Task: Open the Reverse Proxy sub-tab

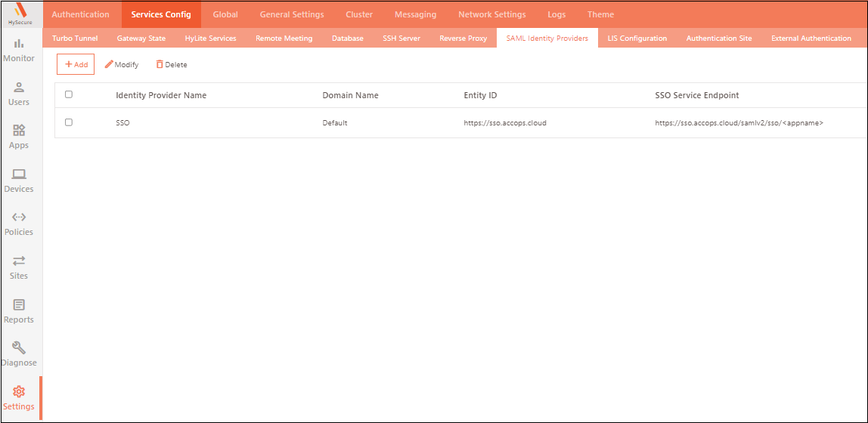Action: pyautogui.click(x=463, y=39)
